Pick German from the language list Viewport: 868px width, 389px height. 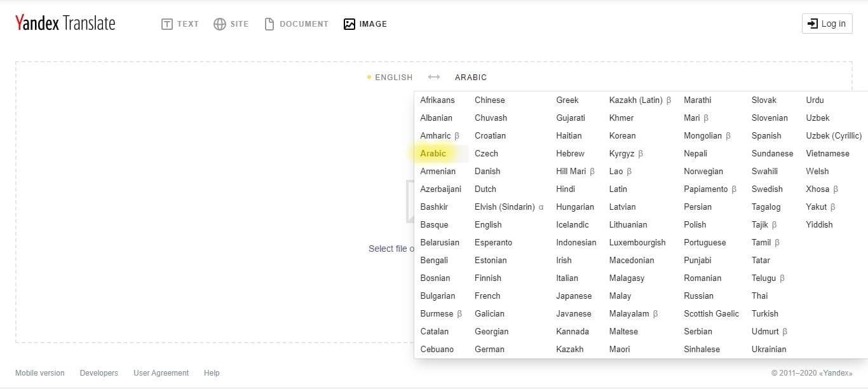click(489, 349)
